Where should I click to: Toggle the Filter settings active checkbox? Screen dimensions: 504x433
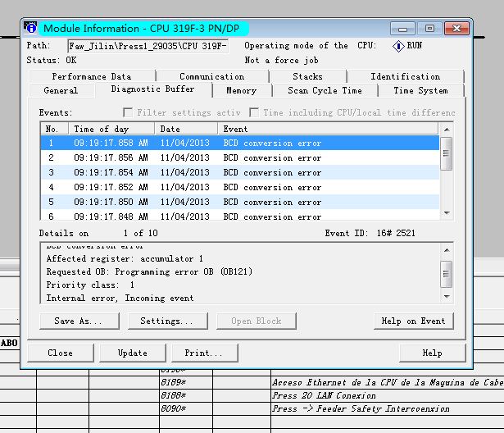tap(128, 112)
